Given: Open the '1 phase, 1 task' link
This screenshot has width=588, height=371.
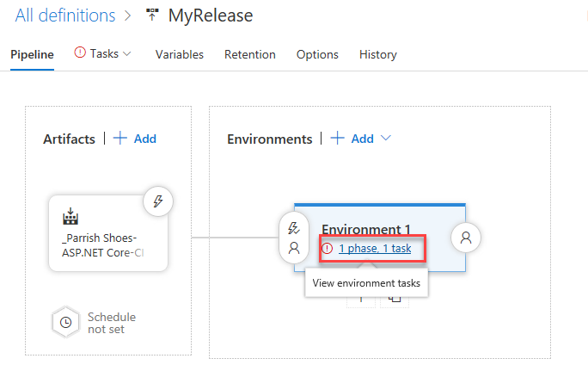Looking at the screenshot, I should [375, 249].
